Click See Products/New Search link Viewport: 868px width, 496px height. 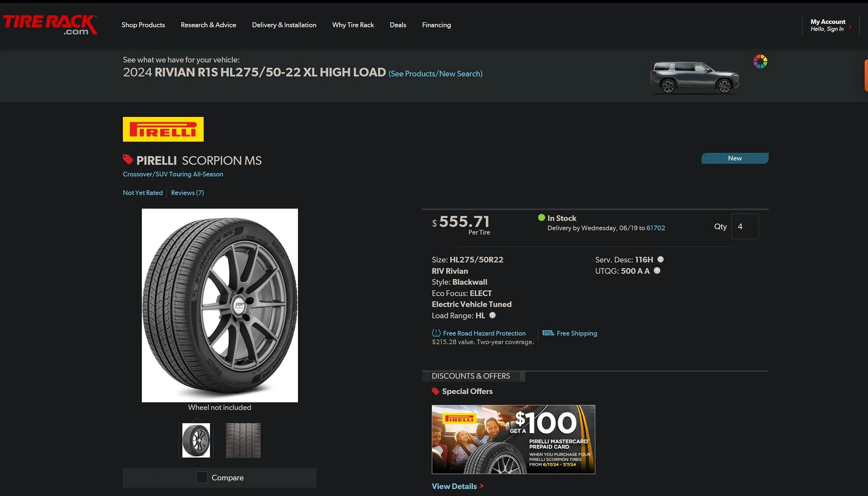click(435, 74)
